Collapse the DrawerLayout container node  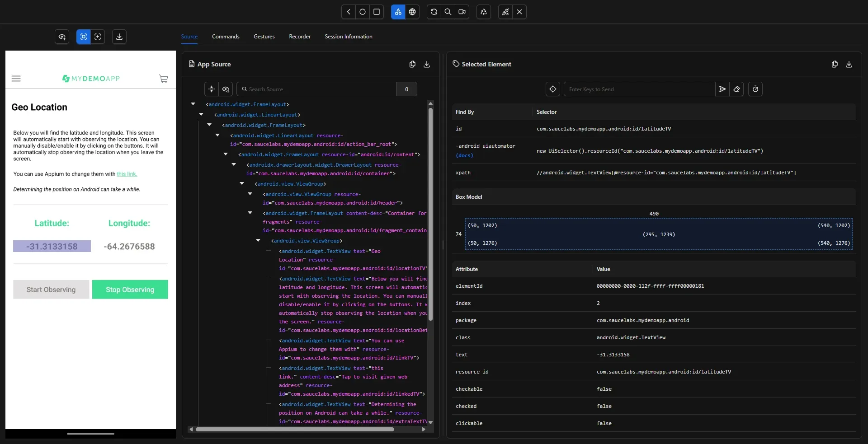pyautogui.click(x=234, y=165)
